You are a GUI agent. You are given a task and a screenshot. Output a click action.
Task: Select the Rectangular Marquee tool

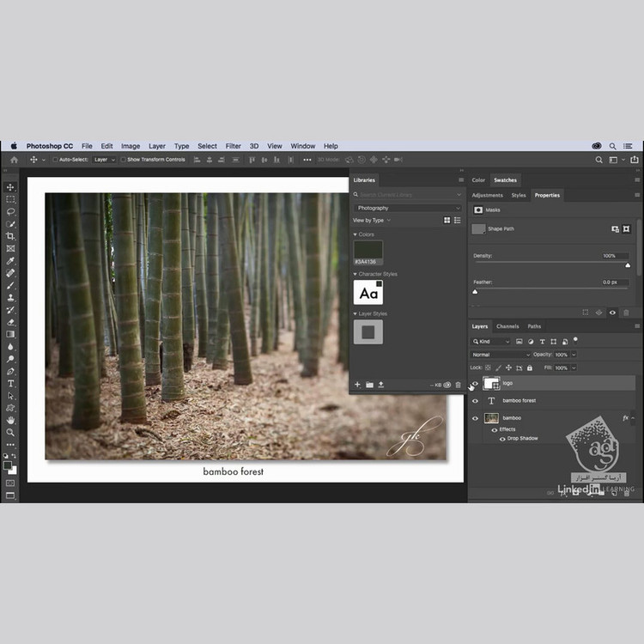coord(10,199)
